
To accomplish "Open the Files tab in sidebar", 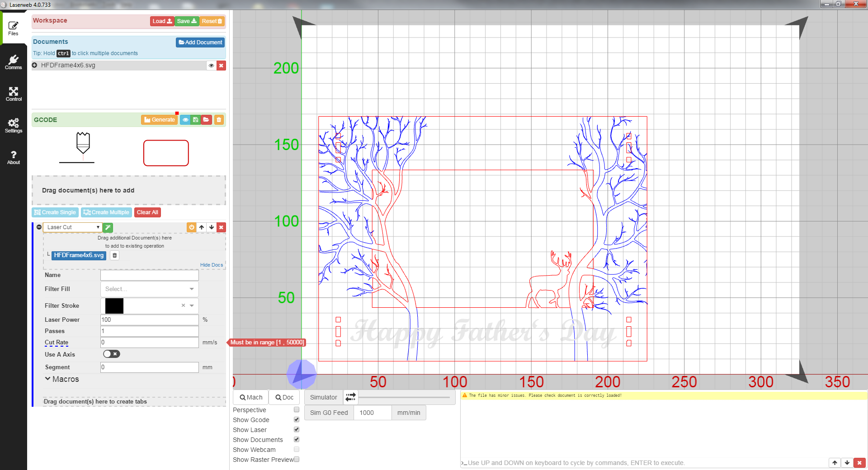I will coord(14,28).
